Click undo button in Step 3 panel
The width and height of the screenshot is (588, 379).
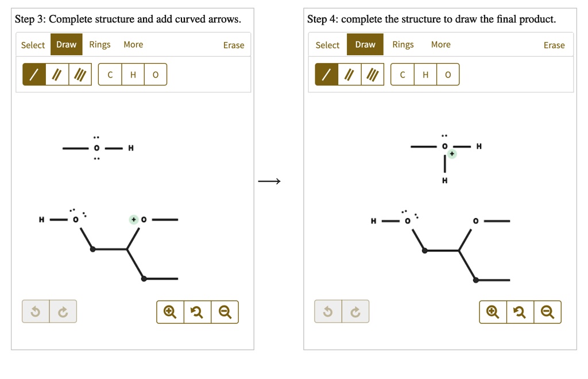(36, 311)
